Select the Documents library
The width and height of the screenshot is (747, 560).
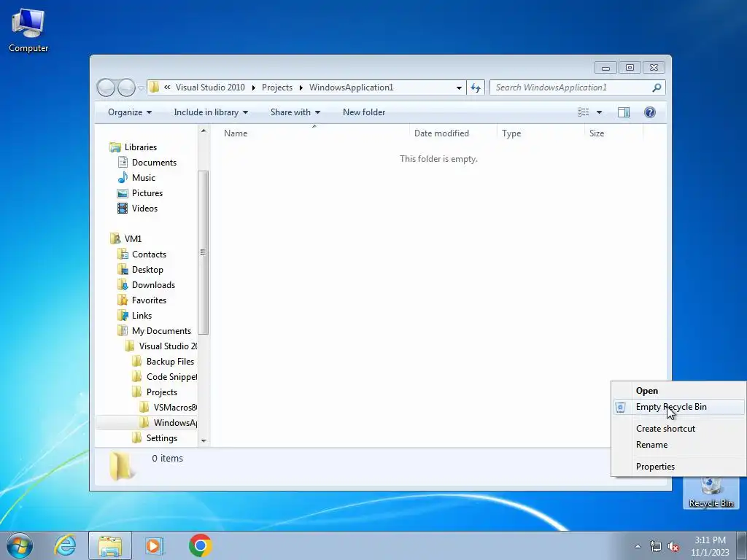[153, 163]
